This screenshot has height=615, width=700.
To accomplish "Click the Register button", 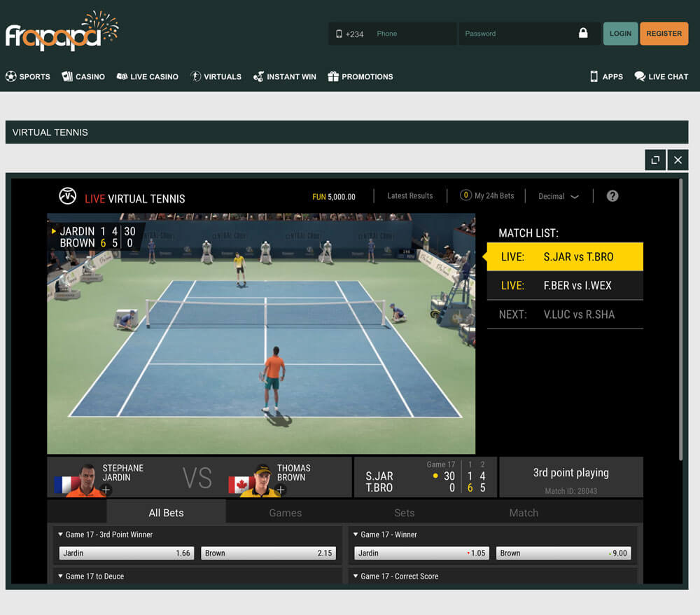I will pyautogui.click(x=664, y=34).
